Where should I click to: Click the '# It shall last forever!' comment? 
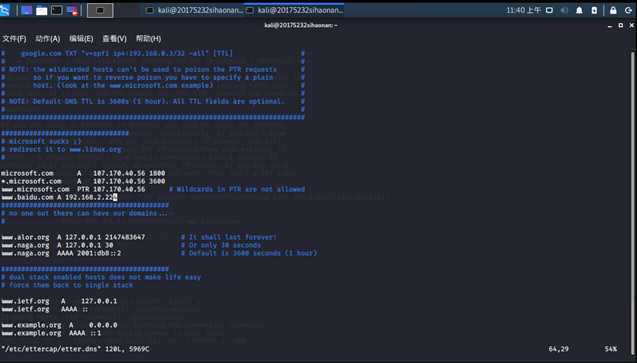pos(229,237)
